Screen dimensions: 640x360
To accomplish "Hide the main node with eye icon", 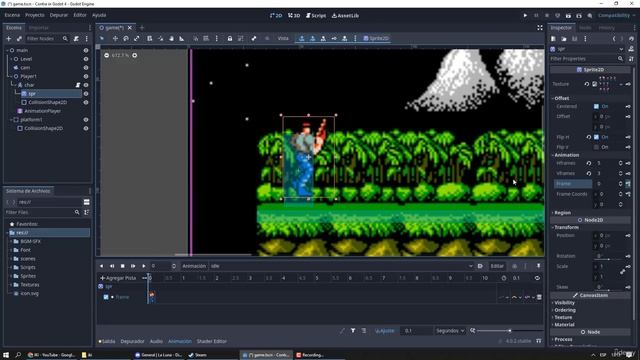I will pos(86,50).
